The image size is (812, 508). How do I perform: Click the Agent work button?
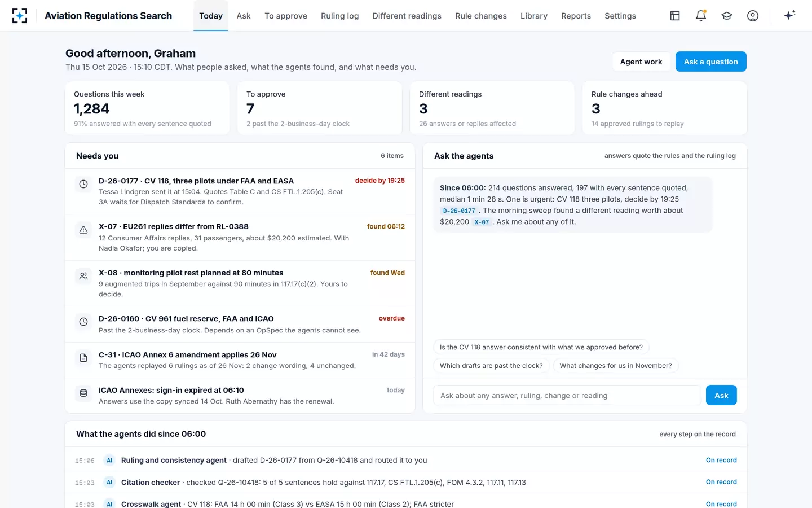pyautogui.click(x=641, y=62)
